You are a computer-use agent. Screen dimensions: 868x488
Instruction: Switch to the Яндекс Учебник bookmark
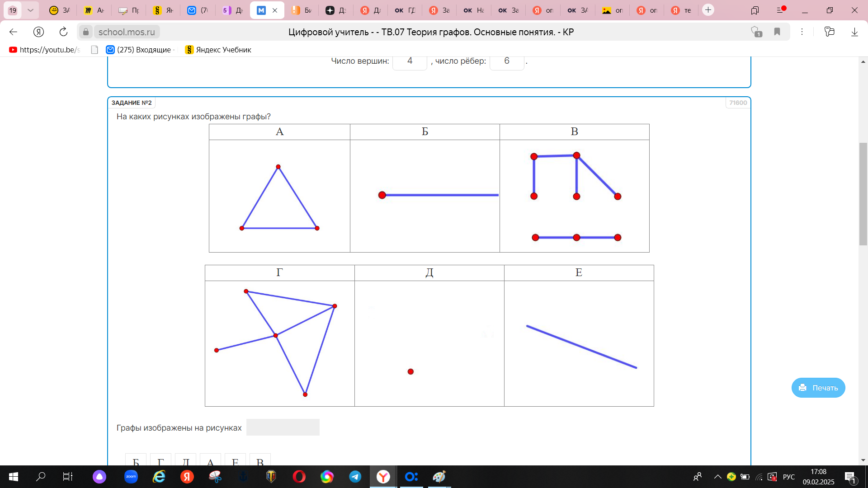[218, 50]
